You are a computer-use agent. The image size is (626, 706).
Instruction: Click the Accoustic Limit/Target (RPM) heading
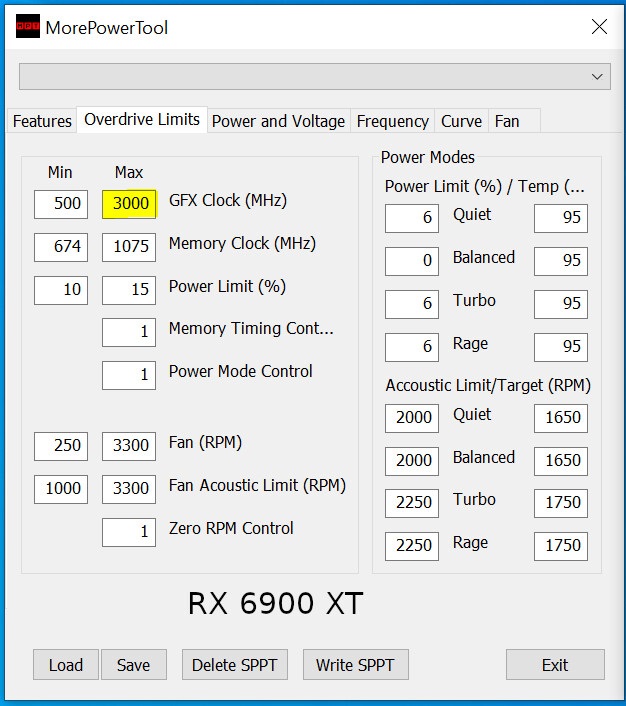pos(488,386)
